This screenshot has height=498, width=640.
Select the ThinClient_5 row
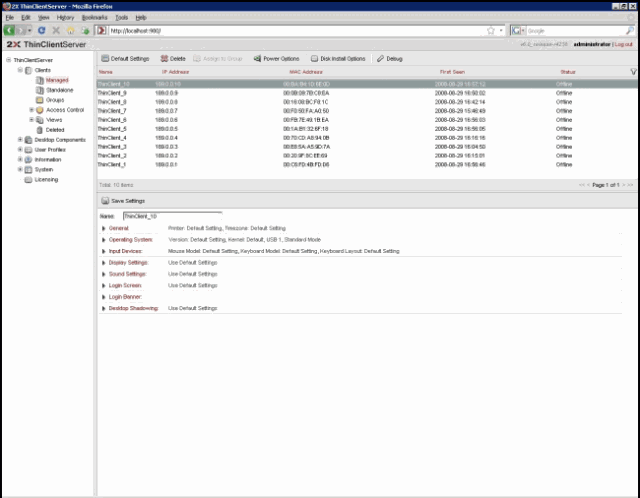367,129
